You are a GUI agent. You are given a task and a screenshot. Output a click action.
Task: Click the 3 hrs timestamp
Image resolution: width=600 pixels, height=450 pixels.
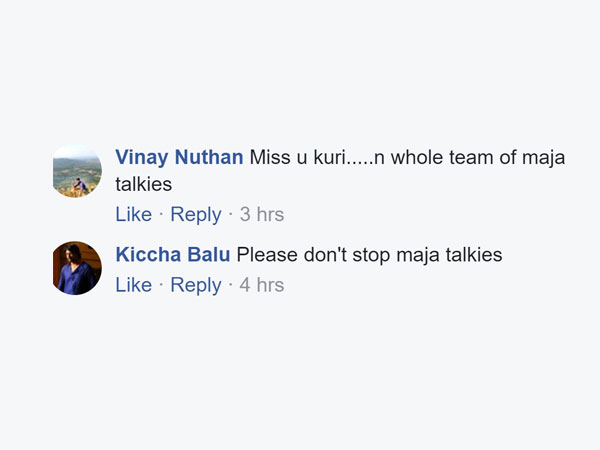click(262, 214)
